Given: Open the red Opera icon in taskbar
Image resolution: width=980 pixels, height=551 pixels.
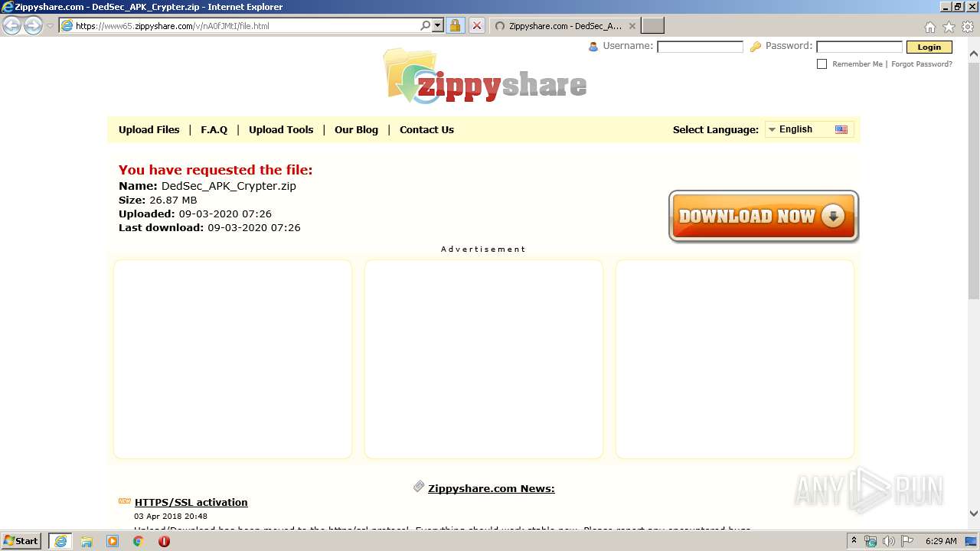Looking at the screenshot, I should pos(164,541).
